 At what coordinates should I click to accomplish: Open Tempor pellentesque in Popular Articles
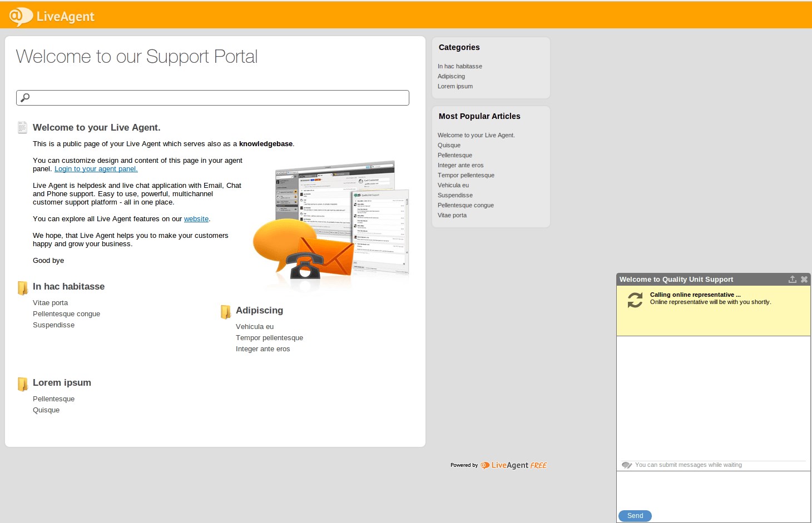coord(466,175)
